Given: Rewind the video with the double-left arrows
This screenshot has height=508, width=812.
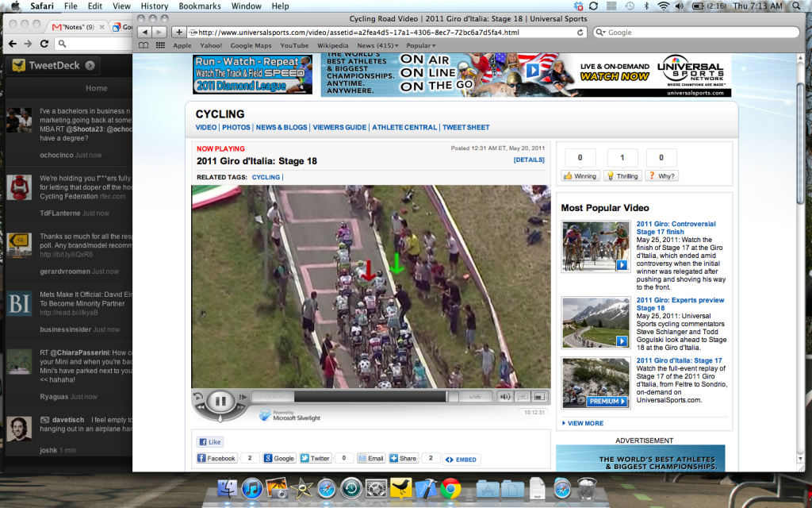Looking at the screenshot, I should click(201, 408).
